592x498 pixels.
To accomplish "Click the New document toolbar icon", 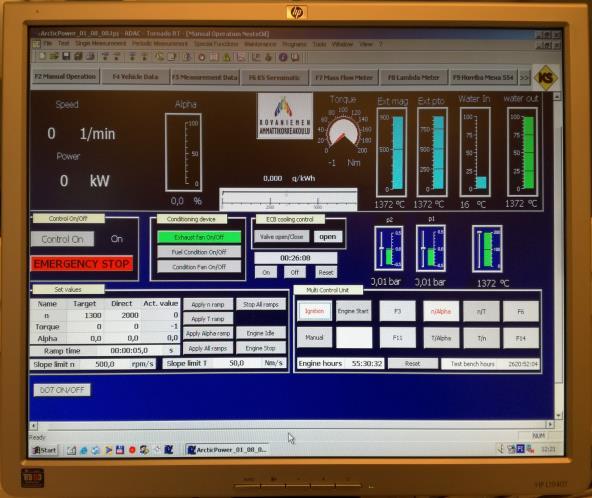I will tap(42, 57).
